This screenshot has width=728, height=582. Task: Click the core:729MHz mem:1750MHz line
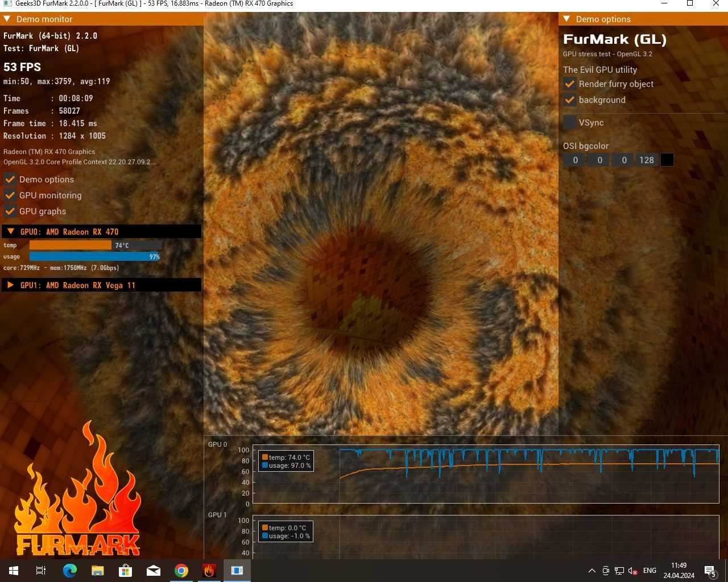(x=61, y=268)
